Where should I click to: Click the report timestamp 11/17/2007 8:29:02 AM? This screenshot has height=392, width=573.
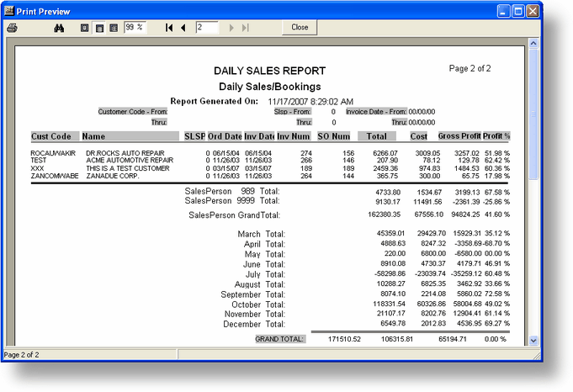pos(310,102)
